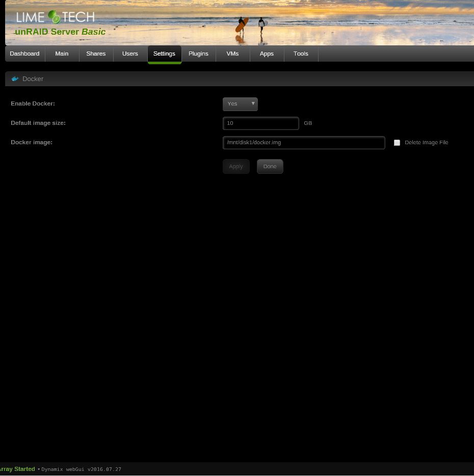The height and width of the screenshot is (476, 474).
Task: Click the Done button
Action: tap(270, 166)
